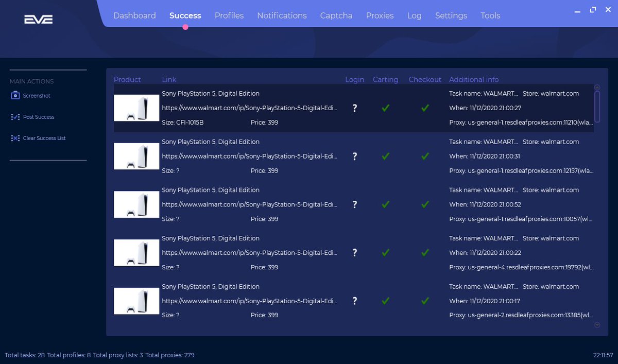Click checkout checkmark for 21:00:31 row
The image size is (618, 364).
tap(425, 156)
